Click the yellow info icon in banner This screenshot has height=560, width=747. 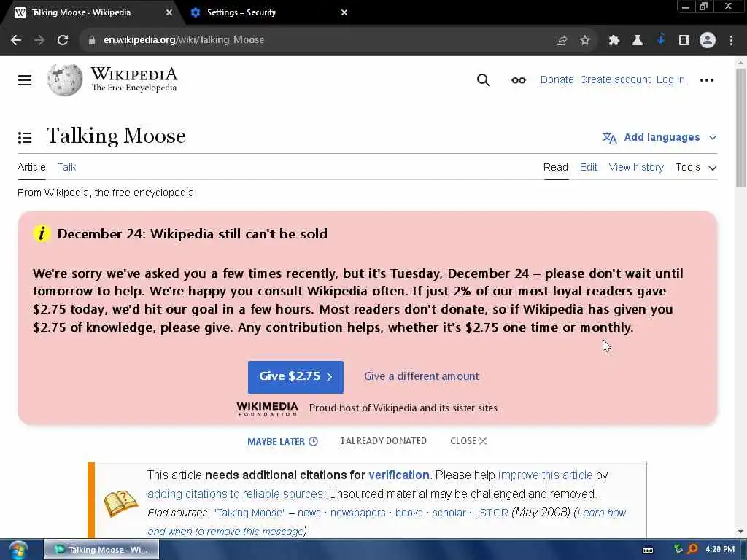42,233
